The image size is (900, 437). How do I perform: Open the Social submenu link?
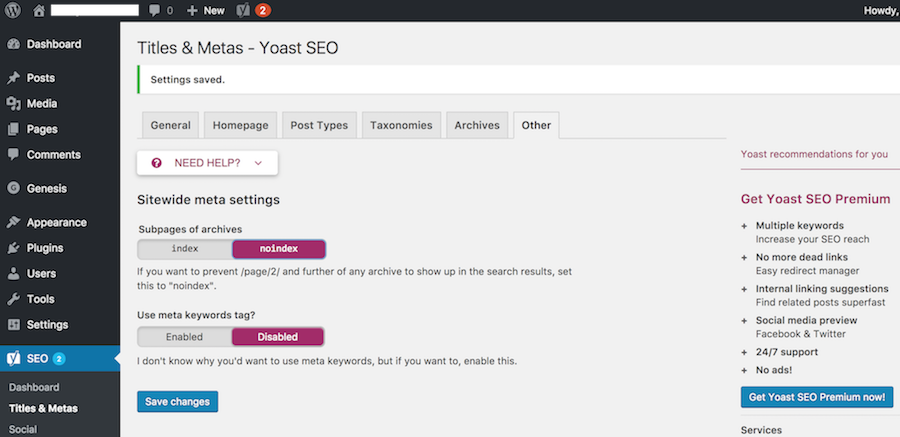(x=23, y=430)
